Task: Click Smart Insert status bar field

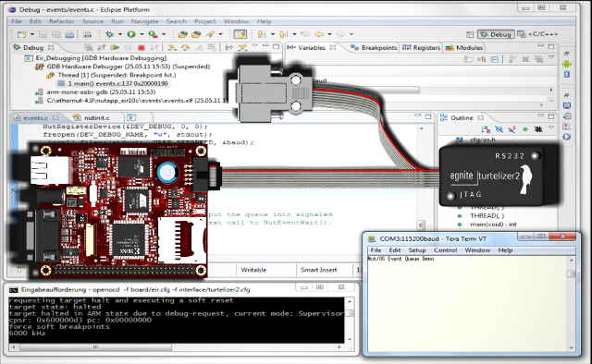Action: (318, 270)
